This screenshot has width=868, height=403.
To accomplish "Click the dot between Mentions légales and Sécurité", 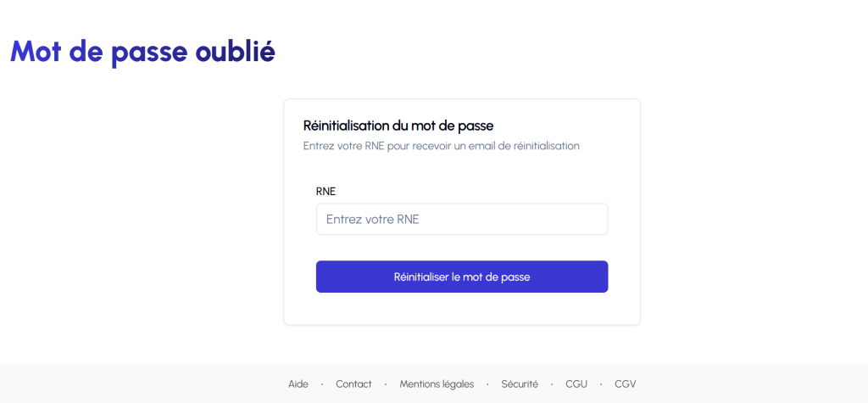I will click(487, 384).
